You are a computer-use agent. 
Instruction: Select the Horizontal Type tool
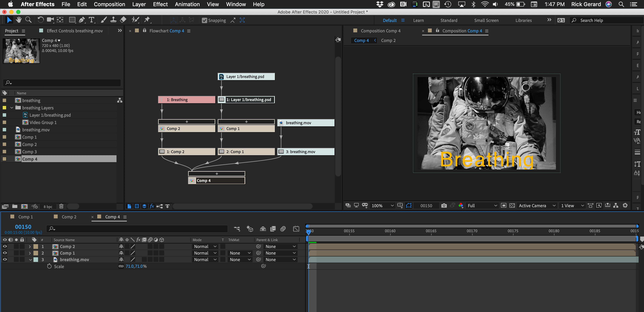click(92, 20)
